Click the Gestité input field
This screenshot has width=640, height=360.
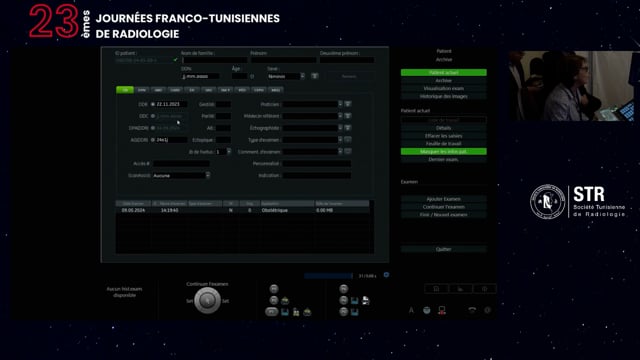223,104
